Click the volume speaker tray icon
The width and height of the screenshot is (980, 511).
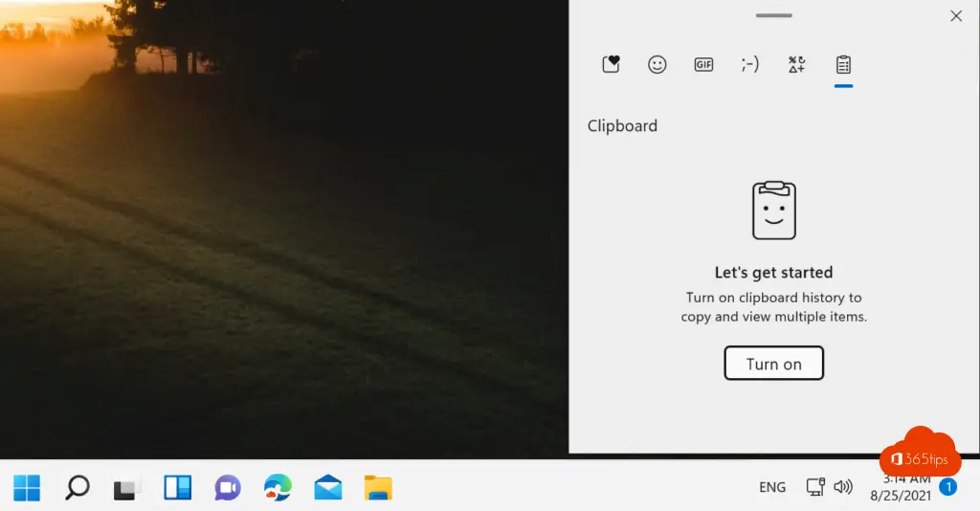843,487
